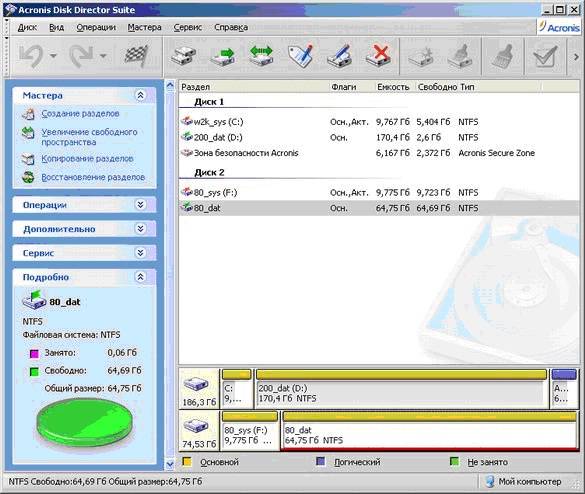
Task: Click the 80_dat drive icon in Подробно
Action: click(34, 300)
